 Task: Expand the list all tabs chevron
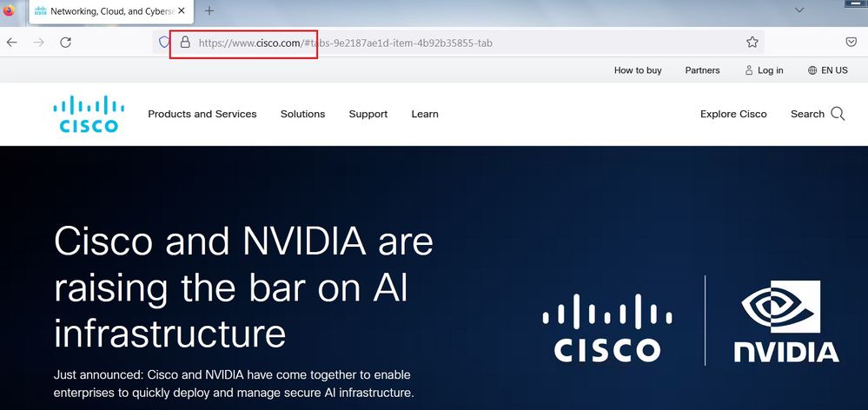pyautogui.click(x=798, y=10)
